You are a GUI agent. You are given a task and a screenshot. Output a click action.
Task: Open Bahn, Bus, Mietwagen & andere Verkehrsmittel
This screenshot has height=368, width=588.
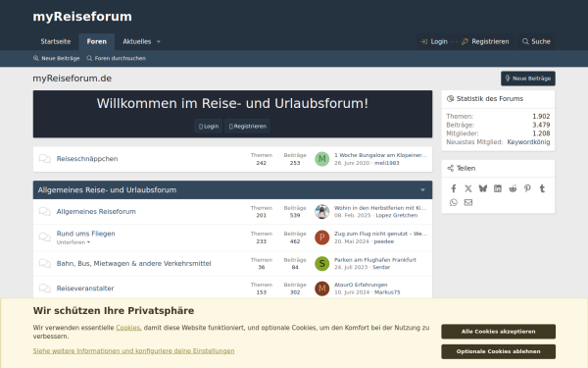[x=134, y=263]
